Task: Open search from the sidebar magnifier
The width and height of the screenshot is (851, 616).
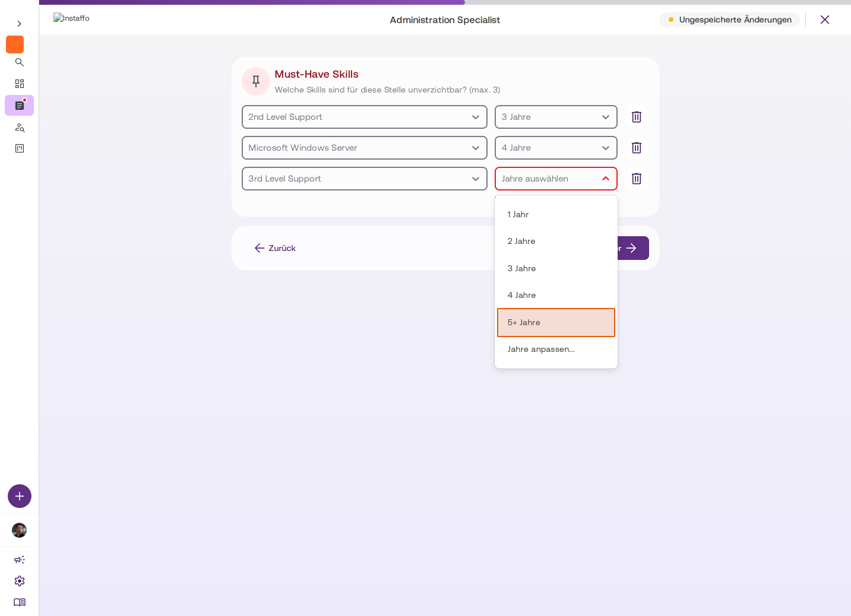Action: point(20,62)
